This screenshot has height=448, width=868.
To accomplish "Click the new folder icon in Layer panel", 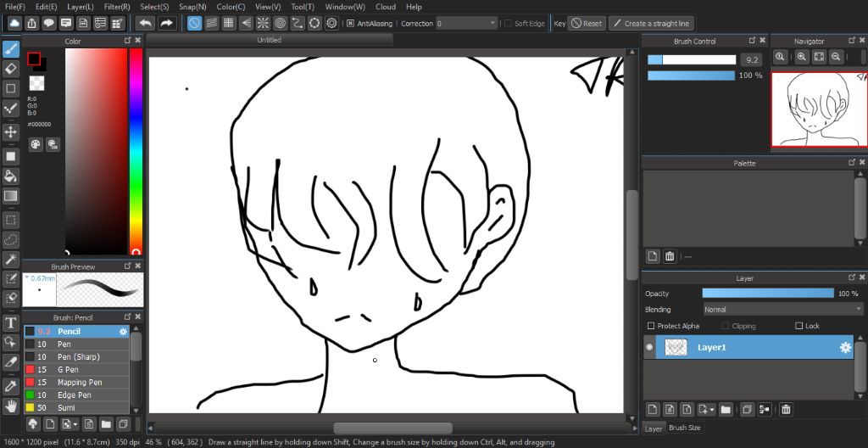I will click(726, 410).
